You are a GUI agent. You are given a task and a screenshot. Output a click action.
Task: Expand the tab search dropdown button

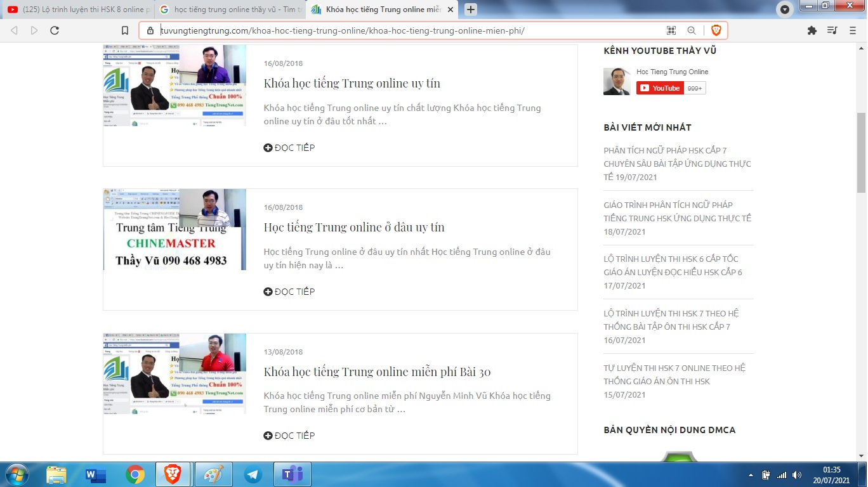coord(785,10)
